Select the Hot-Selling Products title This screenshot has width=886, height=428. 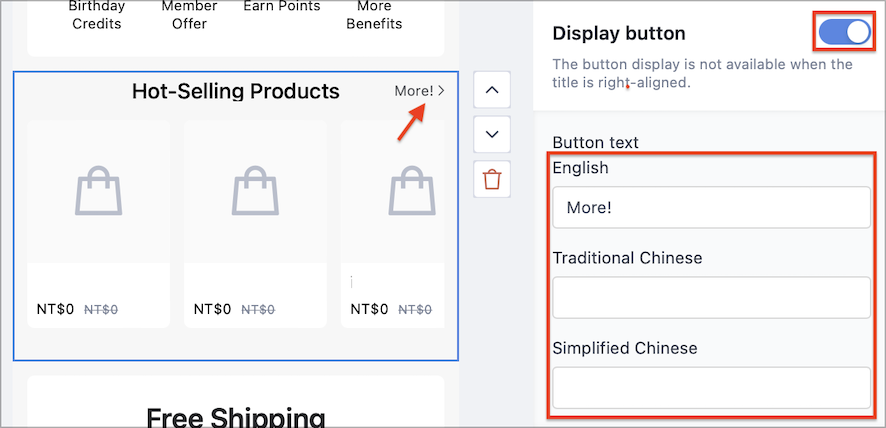[236, 91]
